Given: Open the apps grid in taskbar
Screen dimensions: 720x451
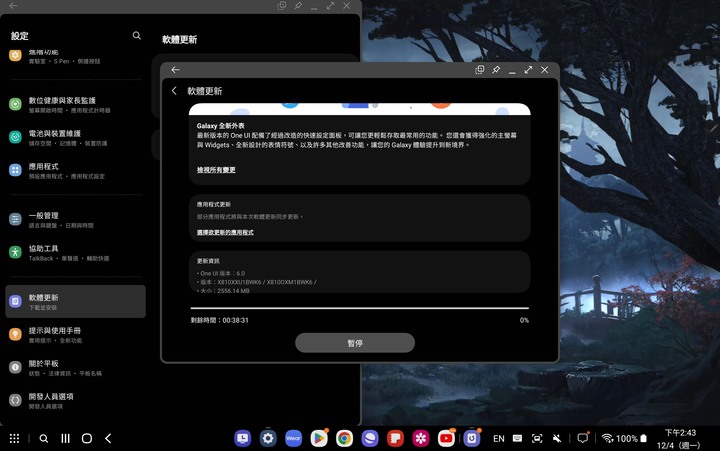Looking at the screenshot, I should [x=15, y=439].
